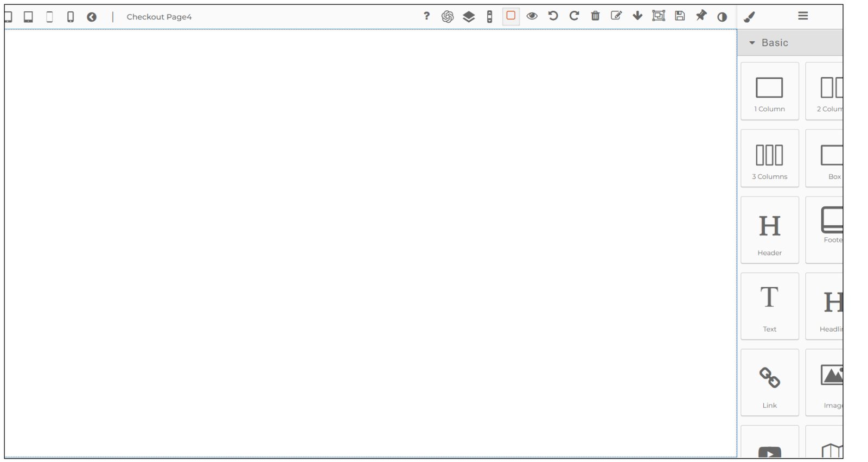
Task: Collapse the Basic blocks category
Action: (790, 42)
